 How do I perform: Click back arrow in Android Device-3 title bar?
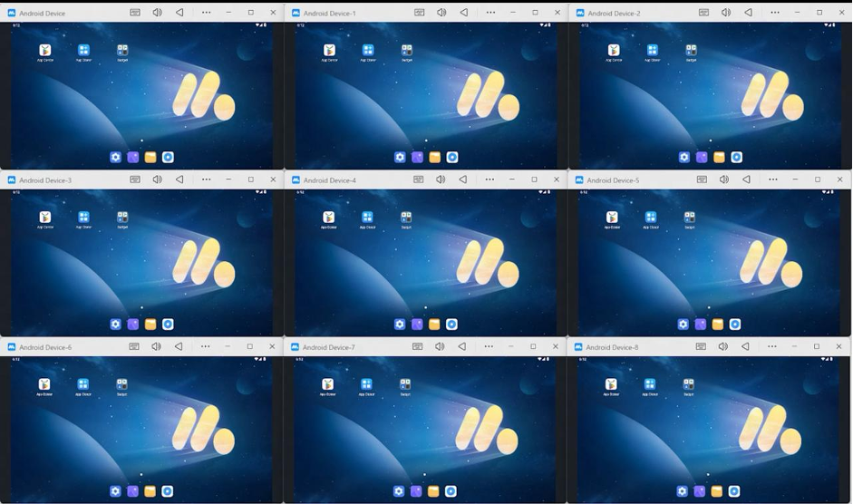click(179, 179)
